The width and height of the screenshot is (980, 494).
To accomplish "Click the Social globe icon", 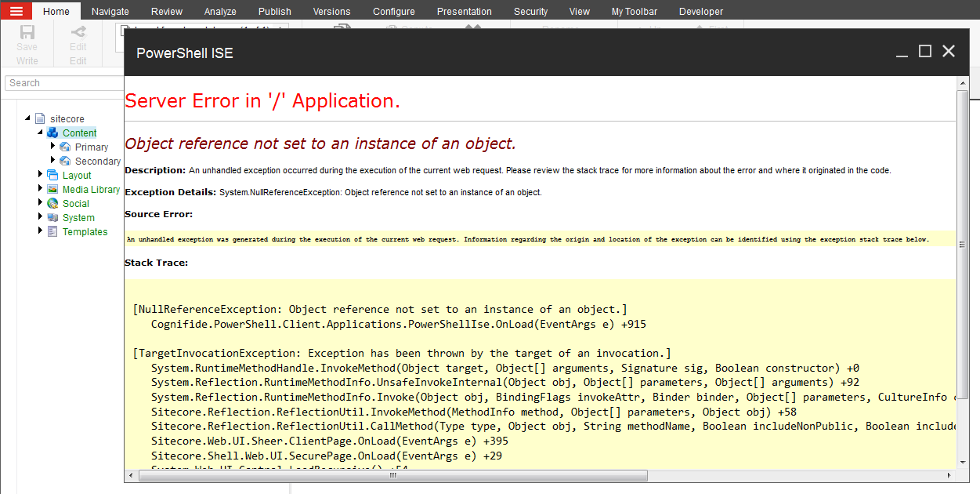I will [x=52, y=204].
